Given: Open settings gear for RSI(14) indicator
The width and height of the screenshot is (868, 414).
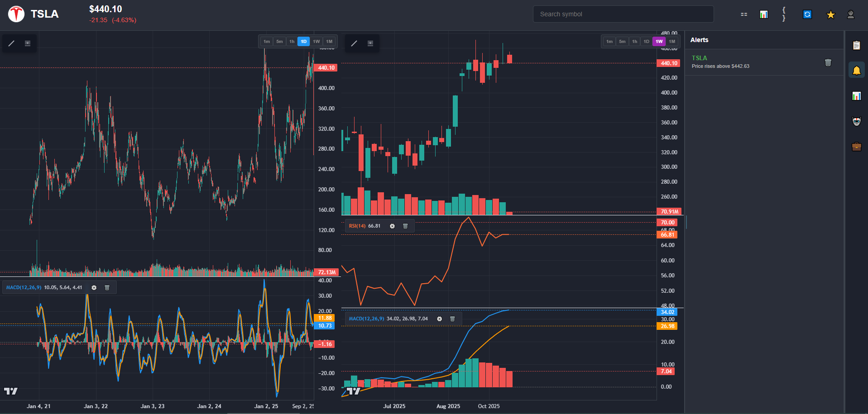Looking at the screenshot, I should click(x=392, y=226).
